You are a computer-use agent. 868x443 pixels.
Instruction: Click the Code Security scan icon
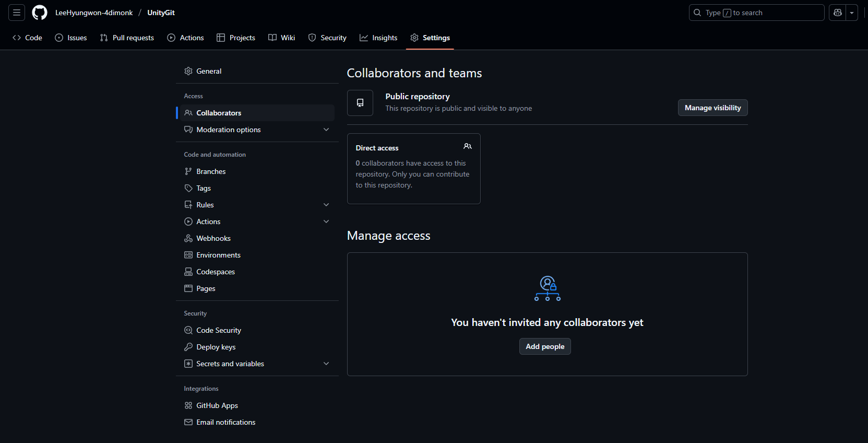(x=188, y=330)
